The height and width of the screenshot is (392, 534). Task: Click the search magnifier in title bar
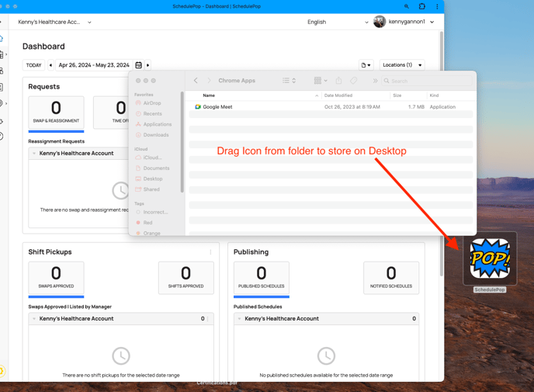point(407,6)
